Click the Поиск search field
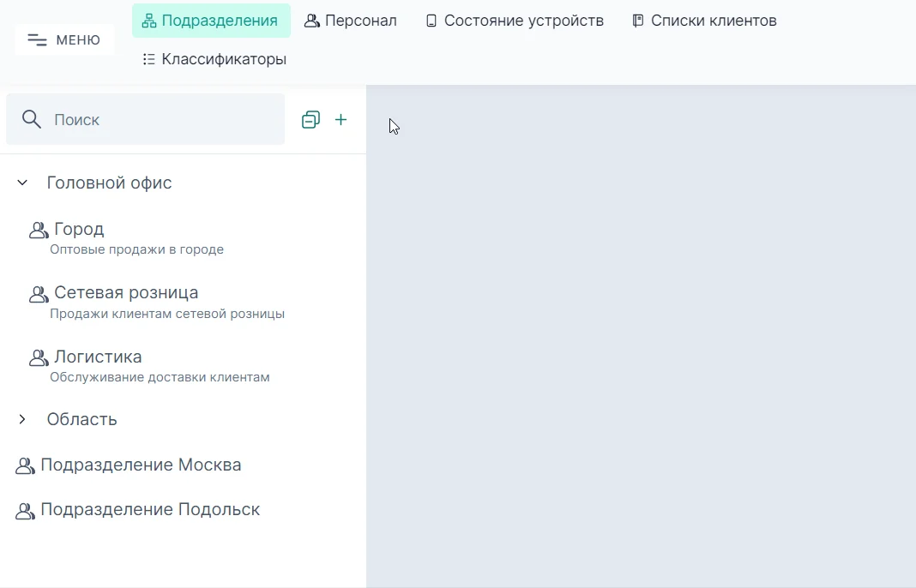This screenshot has height=588, width=916. pyautogui.click(x=146, y=120)
